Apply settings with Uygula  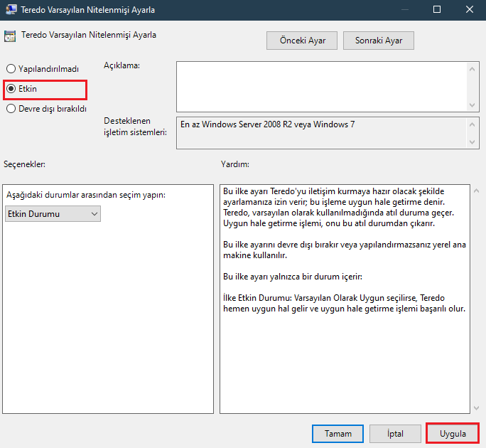tap(453, 433)
